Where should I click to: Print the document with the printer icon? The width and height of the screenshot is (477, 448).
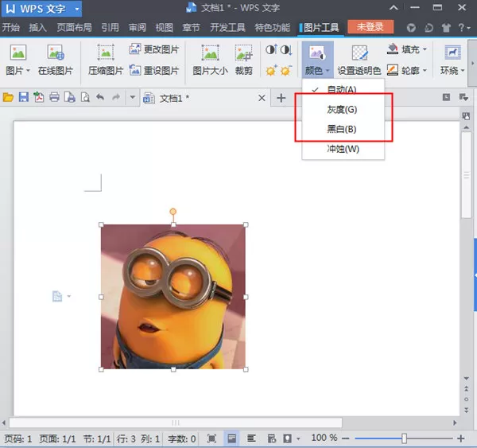click(54, 97)
